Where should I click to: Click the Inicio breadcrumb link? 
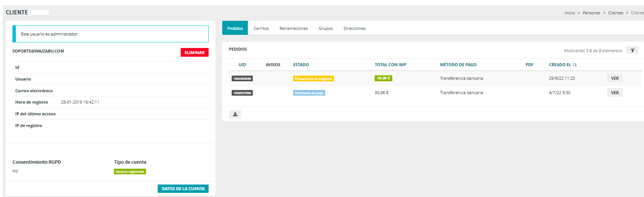pyautogui.click(x=570, y=13)
